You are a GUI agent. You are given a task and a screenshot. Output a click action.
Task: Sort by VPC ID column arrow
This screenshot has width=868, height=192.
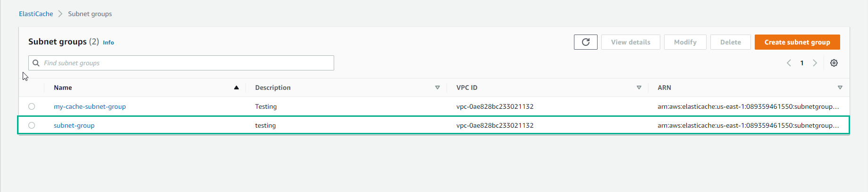[x=639, y=87]
